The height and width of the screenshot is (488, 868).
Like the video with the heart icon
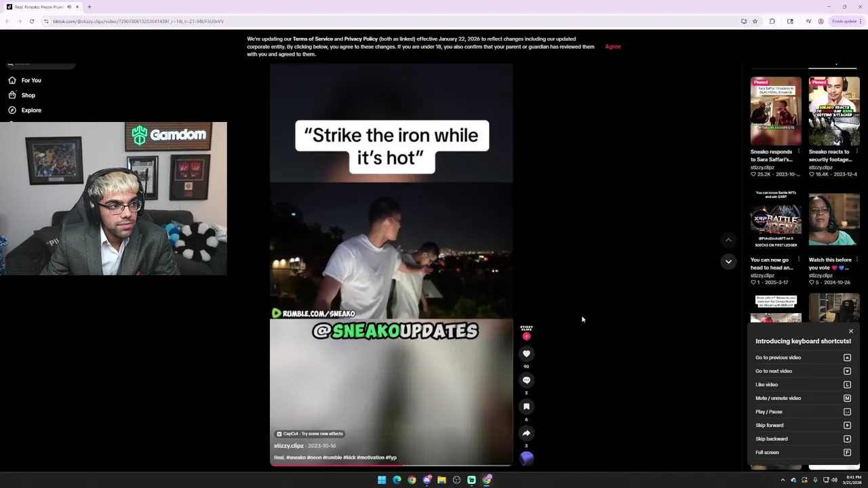[526, 354]
